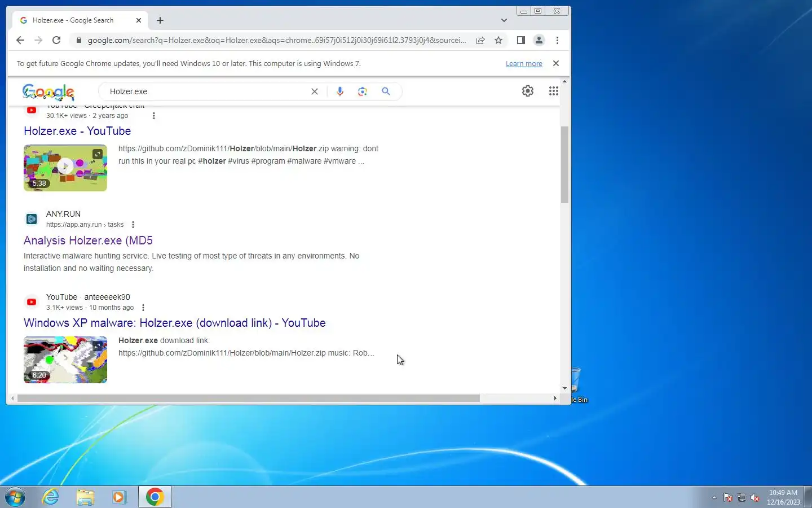Screen dimensions: 812x508
Task: Open Chrome profile avatar menu
Action: tap(539, 40)
